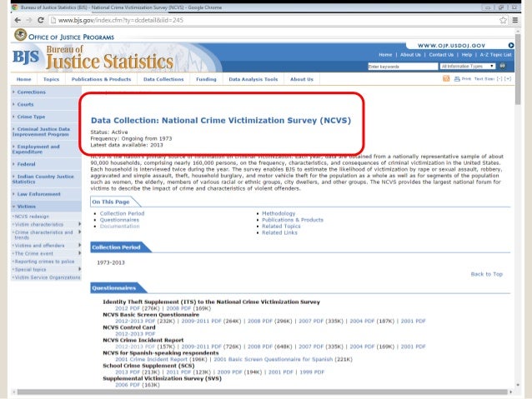Open Reporting crimes to police link
The image size is (532, 399).
pyautogui.click(x=44, y=262)
